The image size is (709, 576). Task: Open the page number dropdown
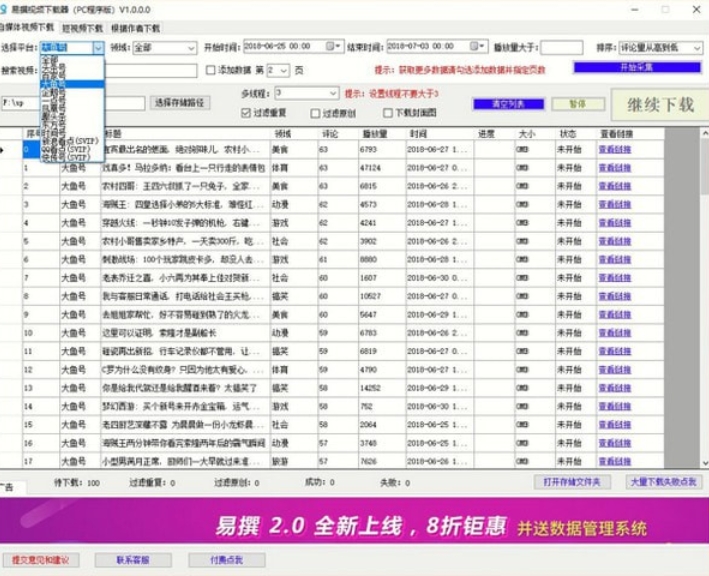(285, 71)
